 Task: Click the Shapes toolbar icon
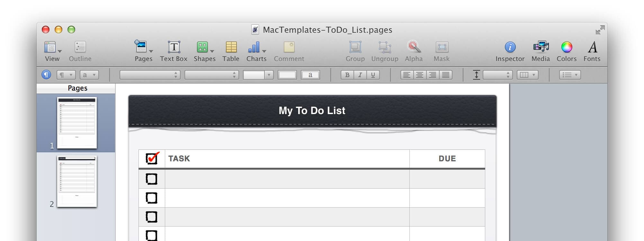pyautogui.click(x=202, y=47)
